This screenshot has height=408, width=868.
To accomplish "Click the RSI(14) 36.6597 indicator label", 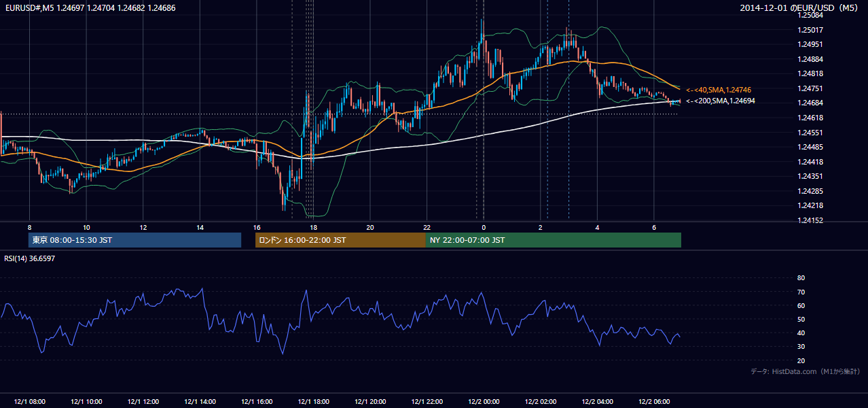I will click(30, 258).
